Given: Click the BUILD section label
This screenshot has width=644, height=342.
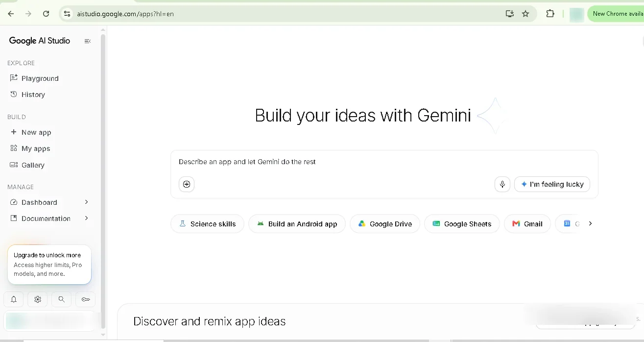Looking at the screenshot, I should [x=17, y=117].
